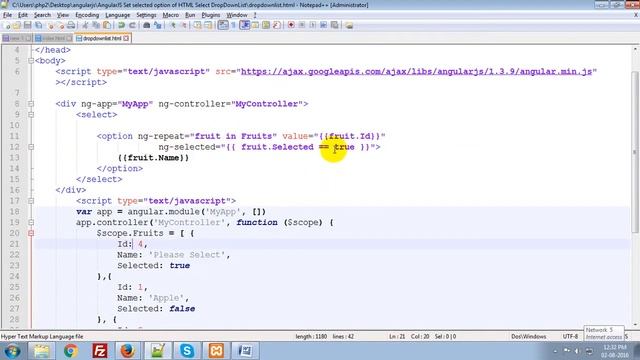Screen dimensions: 640x360
Task: Toggle Synchronize Horizontal Scrolling
Action: (209, 25)
